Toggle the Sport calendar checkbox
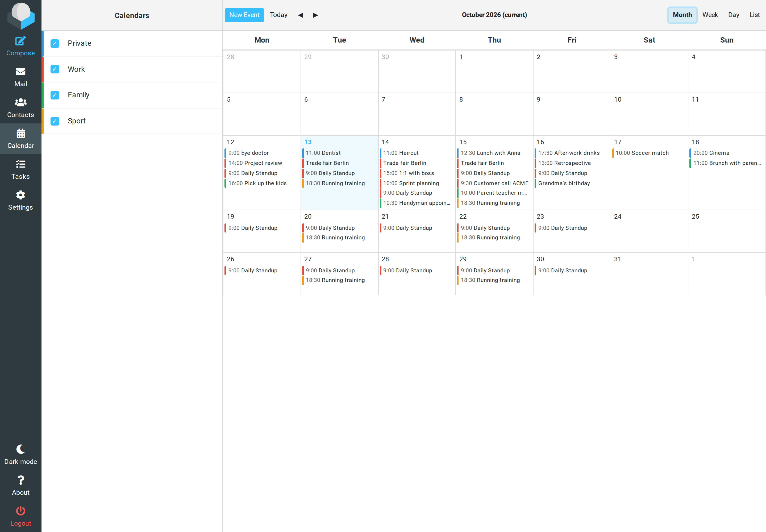766x532 pixels. [55, 121]
